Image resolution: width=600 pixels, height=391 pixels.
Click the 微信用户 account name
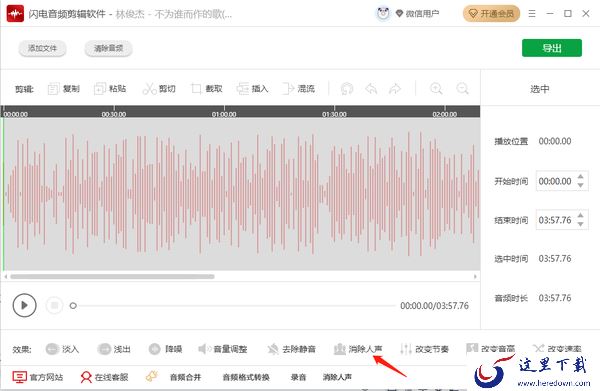(x=422, y=14)
